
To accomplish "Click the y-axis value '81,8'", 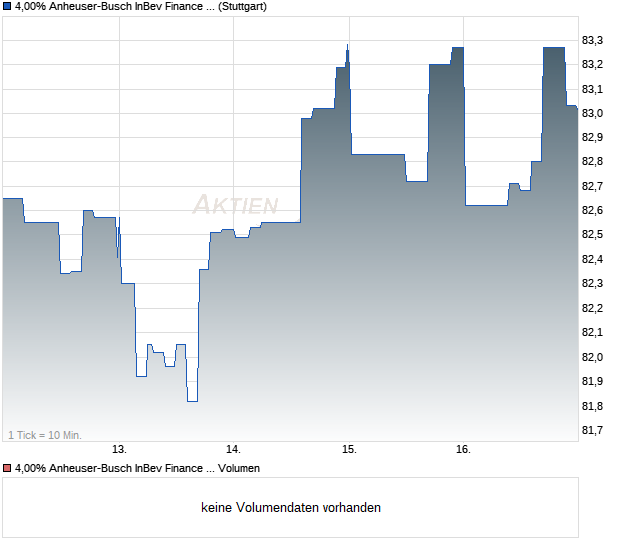I will (592, 406).
